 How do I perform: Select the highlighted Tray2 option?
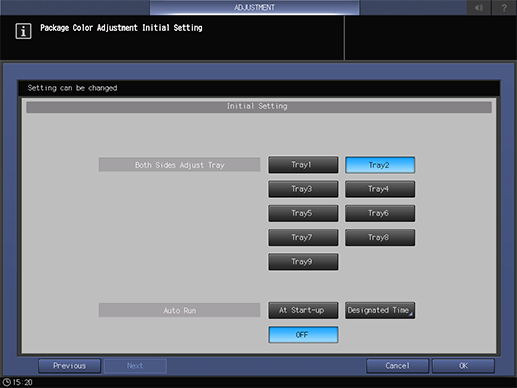point(380,165)
